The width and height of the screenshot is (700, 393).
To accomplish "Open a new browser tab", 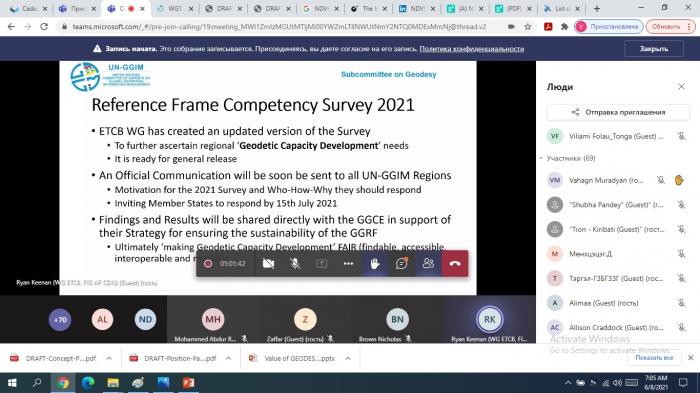I will (x=597, y=8).
